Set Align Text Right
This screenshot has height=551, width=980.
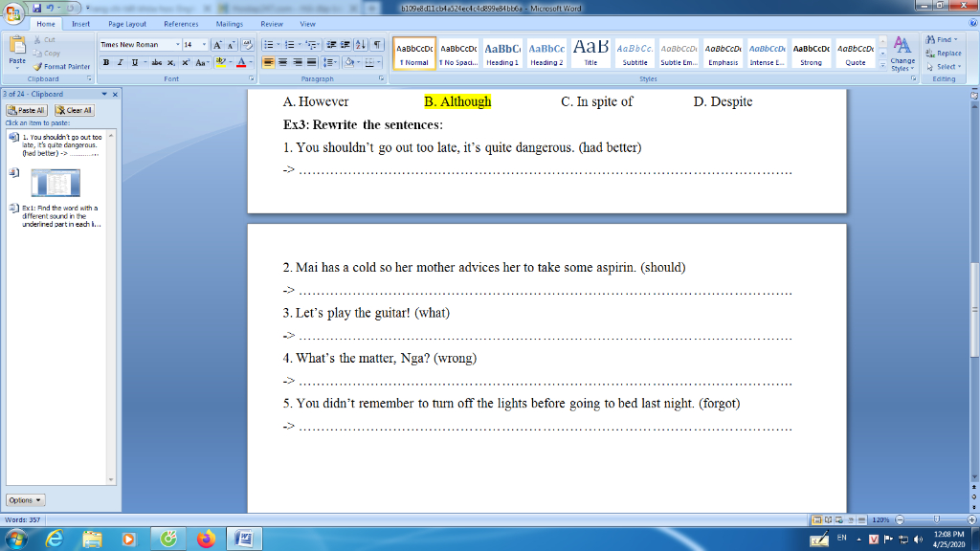[x=297, y=62]
